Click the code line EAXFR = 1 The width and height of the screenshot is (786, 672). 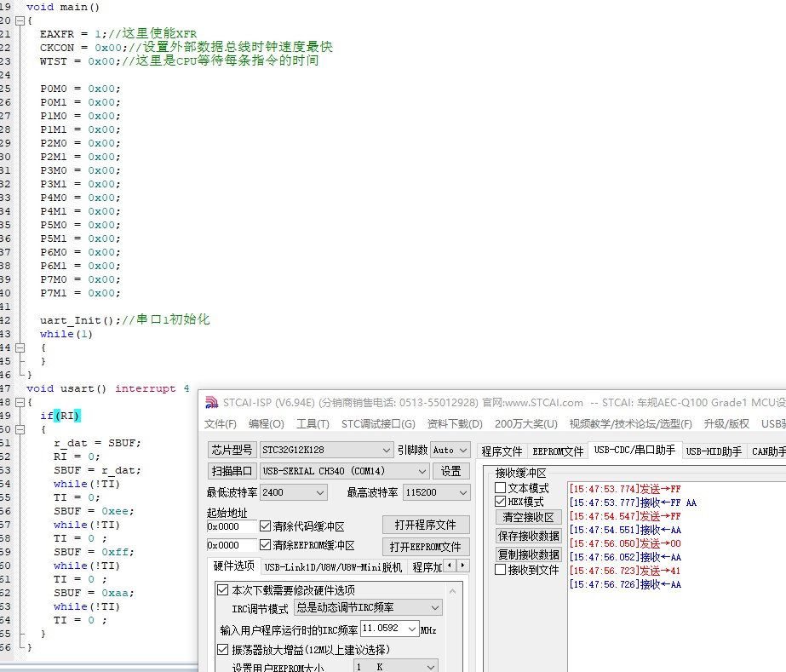118,33
